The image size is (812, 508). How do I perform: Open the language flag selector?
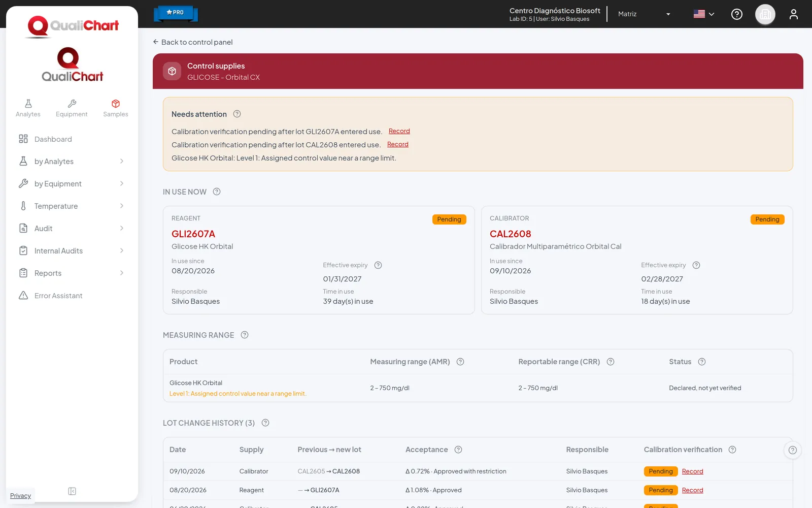(704, 14)
